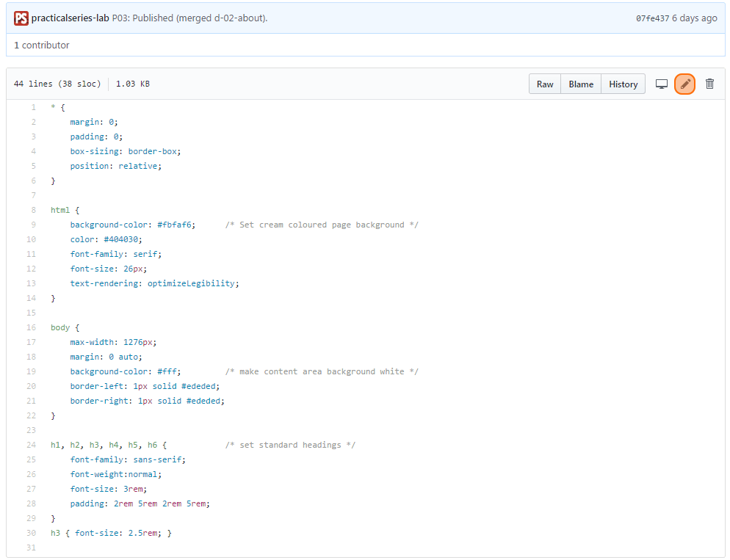The image size is (730, 560).
Task: Click the pencil edit file icon
Action: (685, 84)
